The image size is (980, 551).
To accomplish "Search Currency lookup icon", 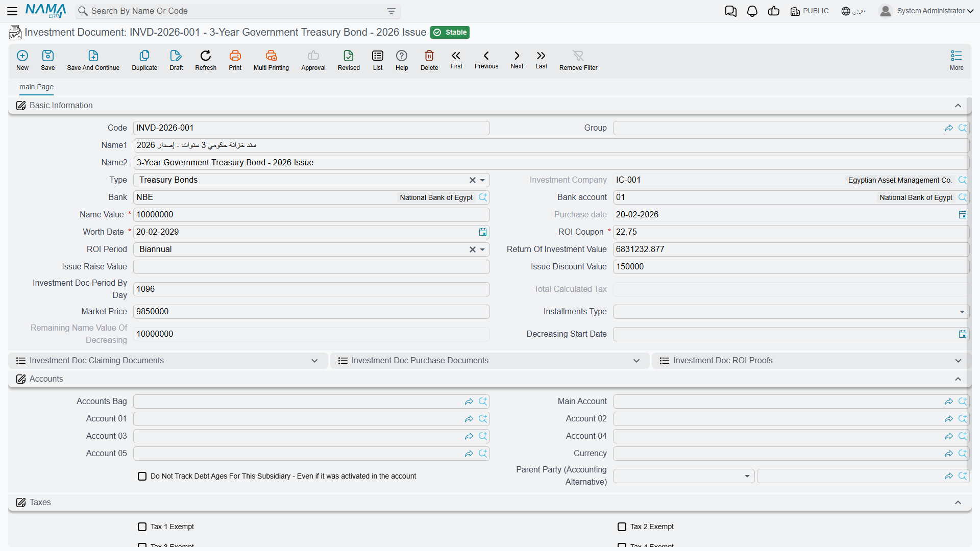I will pyautogui.click(x=963, y=454).
